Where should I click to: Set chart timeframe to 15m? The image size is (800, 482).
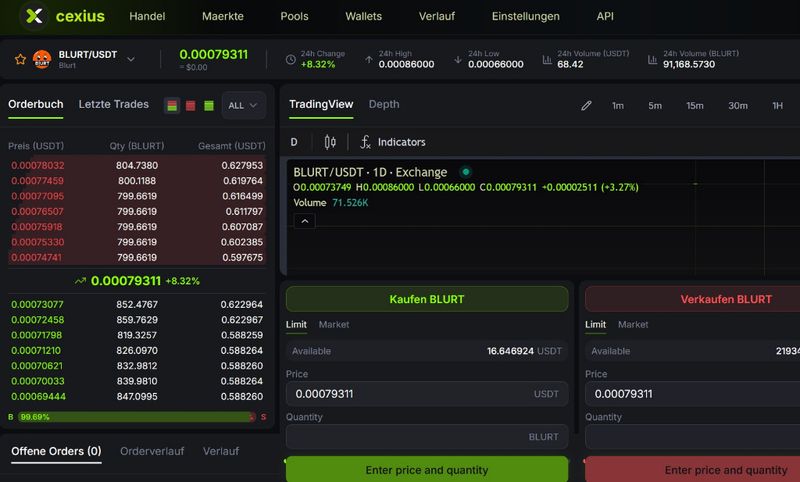[x=695, y=106]
